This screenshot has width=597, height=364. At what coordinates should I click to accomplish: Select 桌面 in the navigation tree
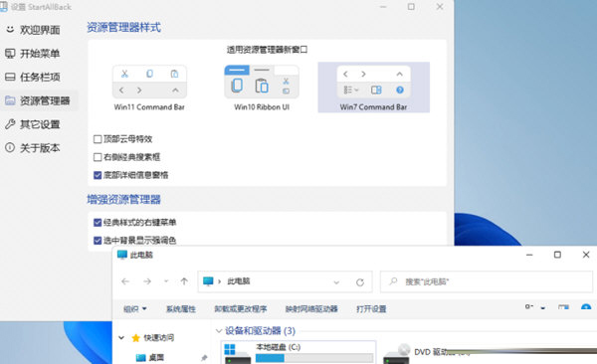click(156, 357)
